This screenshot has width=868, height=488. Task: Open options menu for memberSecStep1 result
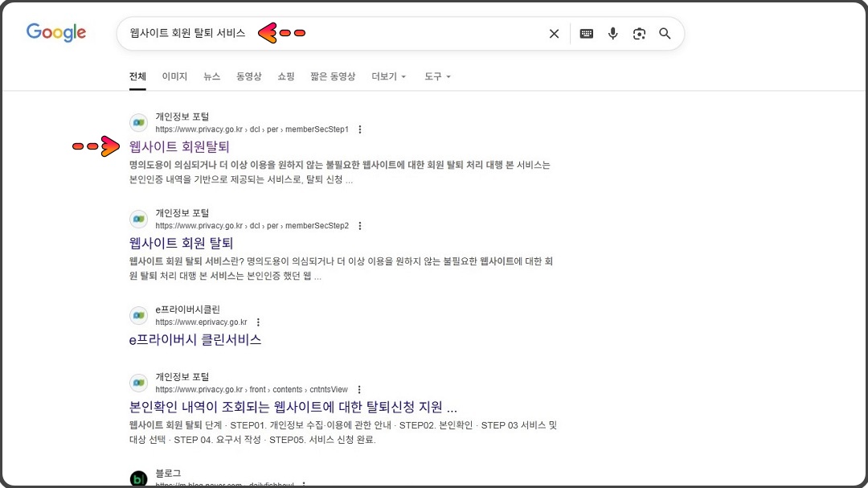click(360, 129)
